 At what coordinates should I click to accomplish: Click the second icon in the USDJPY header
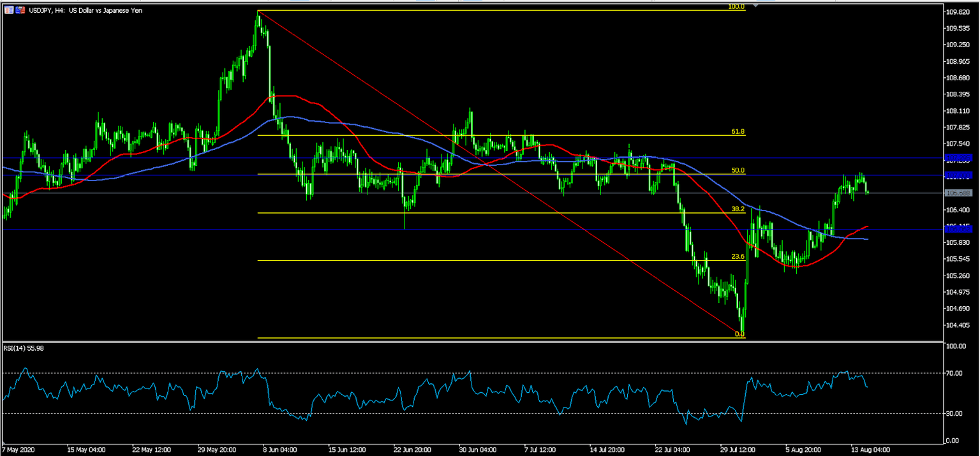pos(20,10)
